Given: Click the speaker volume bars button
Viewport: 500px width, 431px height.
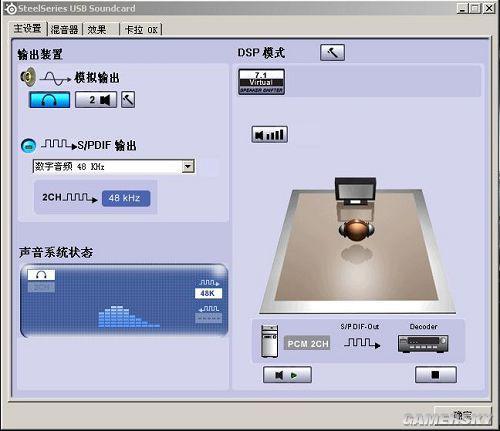Looking at the screenshot, I should [269, 134].
